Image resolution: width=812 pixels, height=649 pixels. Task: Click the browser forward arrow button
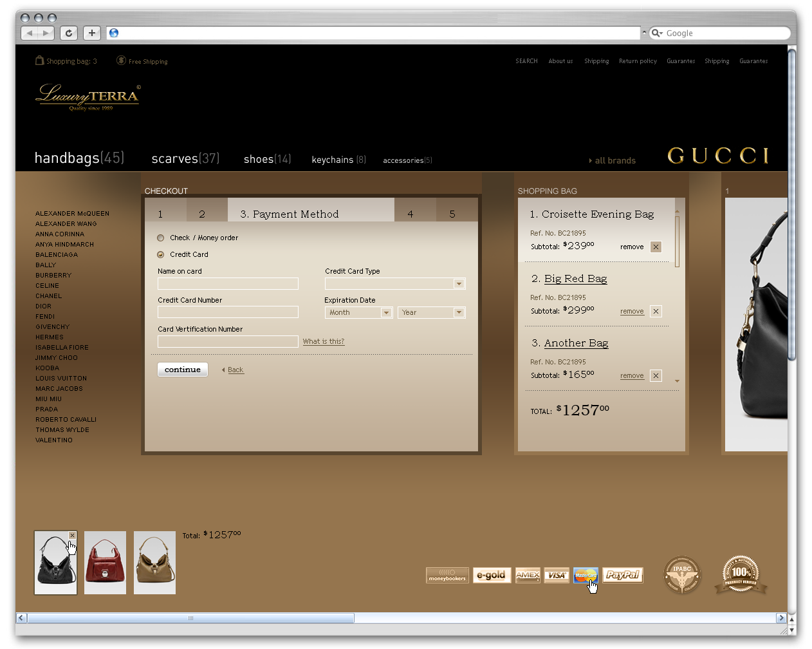pyautogui.click(x=46, y=33)
